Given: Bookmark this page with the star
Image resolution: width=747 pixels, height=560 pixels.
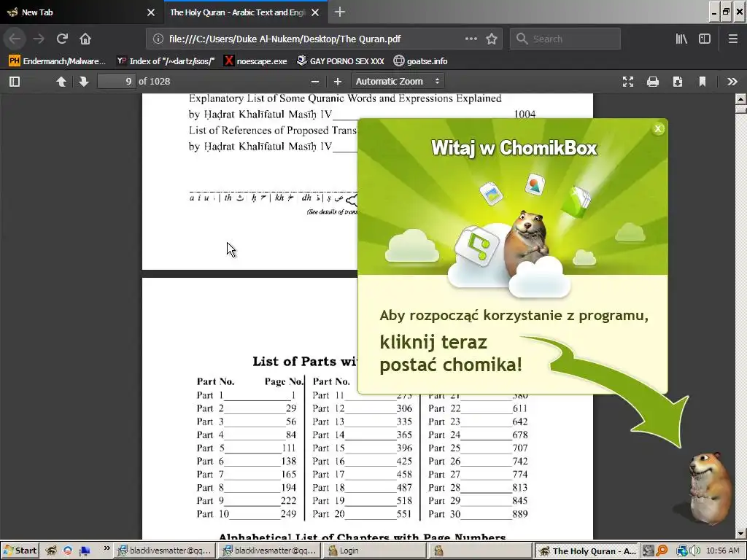Looking at the screenshot, I should click(492, 39).
